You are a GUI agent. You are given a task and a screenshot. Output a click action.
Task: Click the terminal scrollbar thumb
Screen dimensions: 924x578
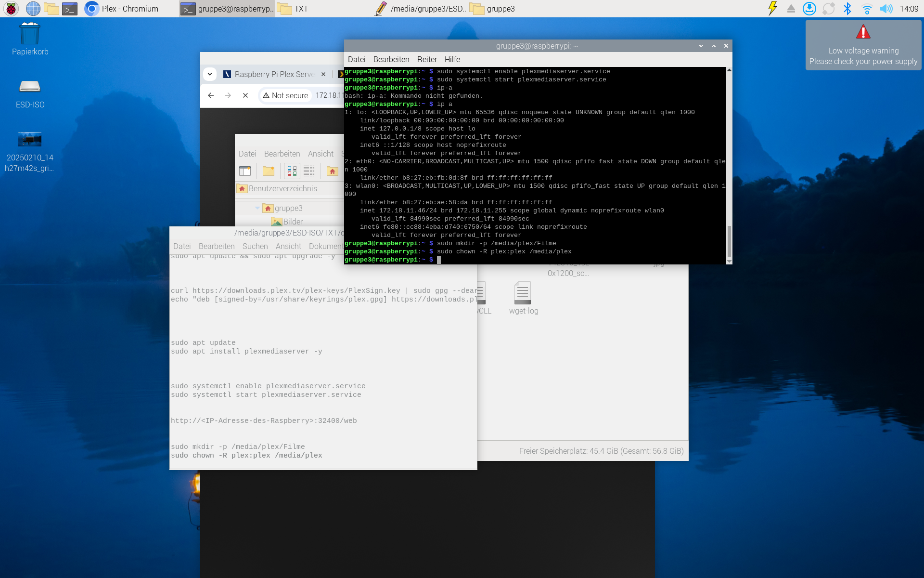pyautogui.click(x=729, y=241)
